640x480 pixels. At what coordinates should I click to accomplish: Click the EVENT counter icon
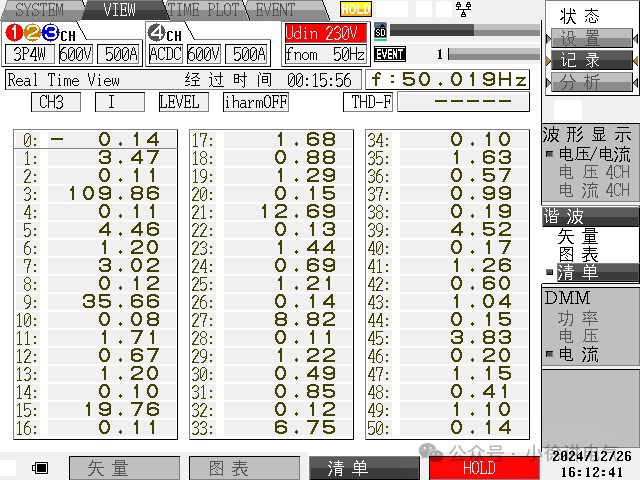(x=389, y=54)
